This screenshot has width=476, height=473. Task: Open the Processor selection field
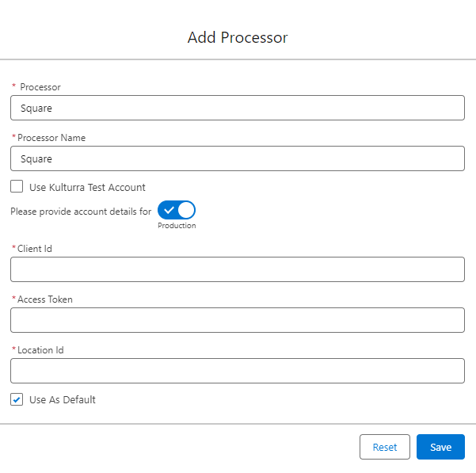pos(237,108)
